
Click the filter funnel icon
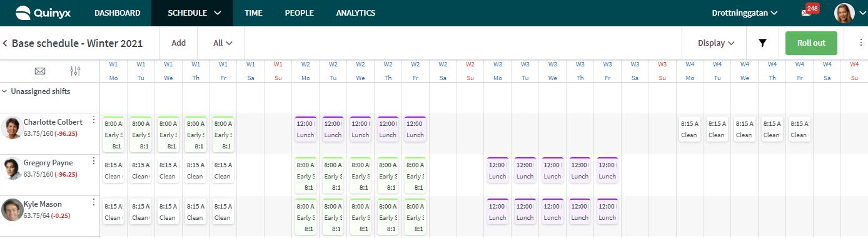762,43
